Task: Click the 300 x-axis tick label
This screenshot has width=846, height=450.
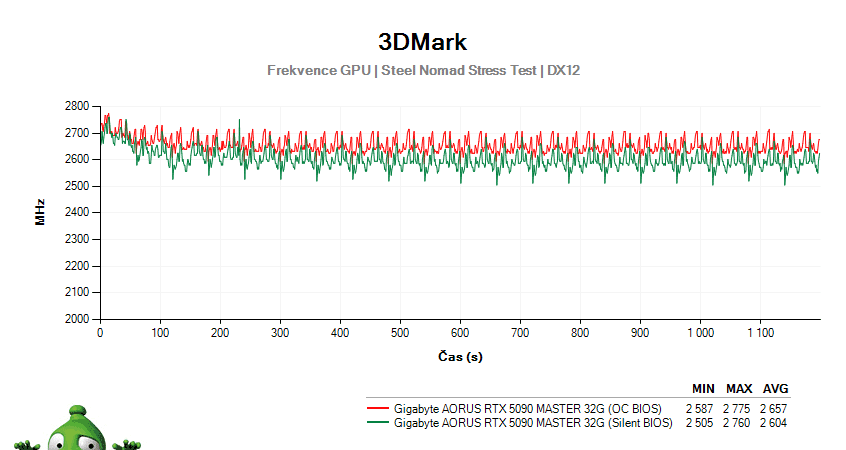Action: coord(280,333)
